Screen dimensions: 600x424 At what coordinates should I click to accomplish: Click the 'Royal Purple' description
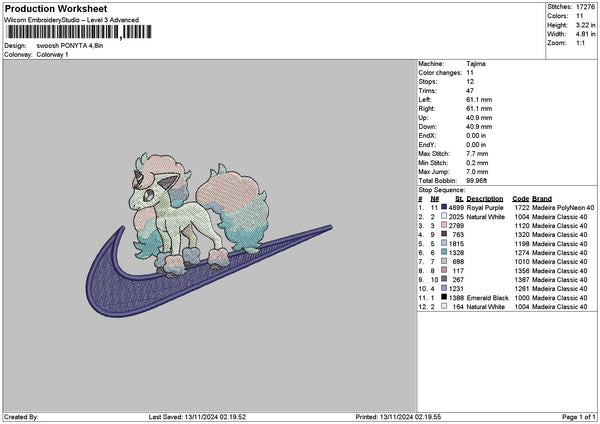click(x=485, y=208)
